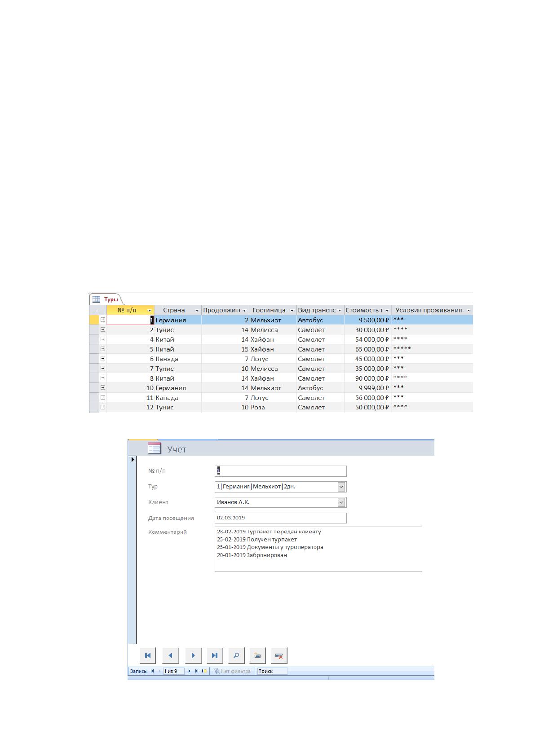Screen dimensions: 535x756
Task: Add a new record with form button
Action: (x=258, y=655)
